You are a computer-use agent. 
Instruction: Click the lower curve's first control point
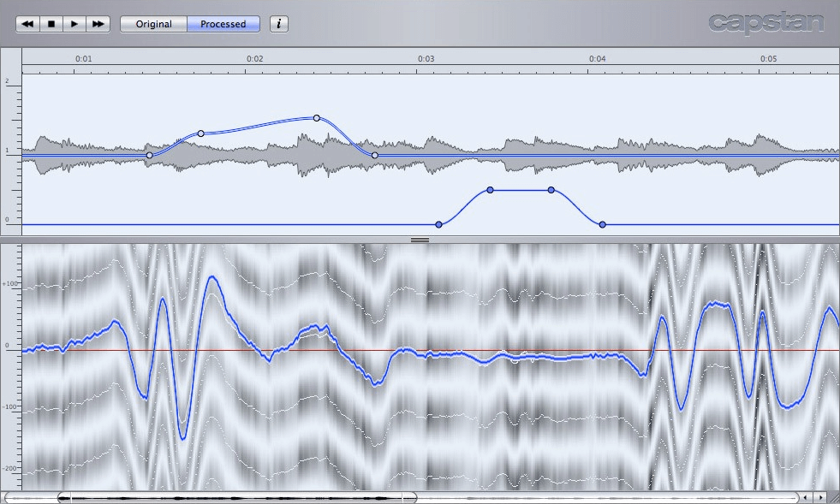point(438,224)
